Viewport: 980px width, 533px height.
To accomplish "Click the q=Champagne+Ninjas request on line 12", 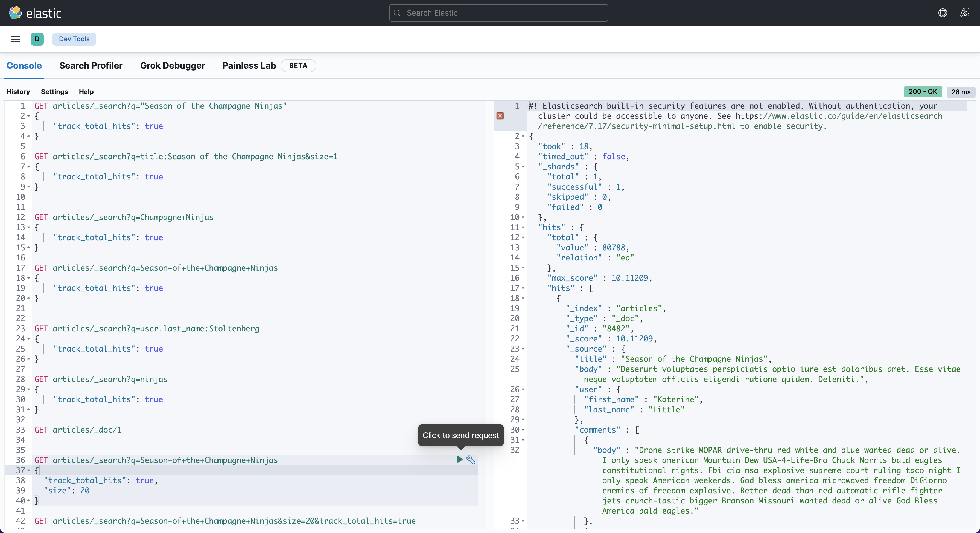I will tap(124, 218).
